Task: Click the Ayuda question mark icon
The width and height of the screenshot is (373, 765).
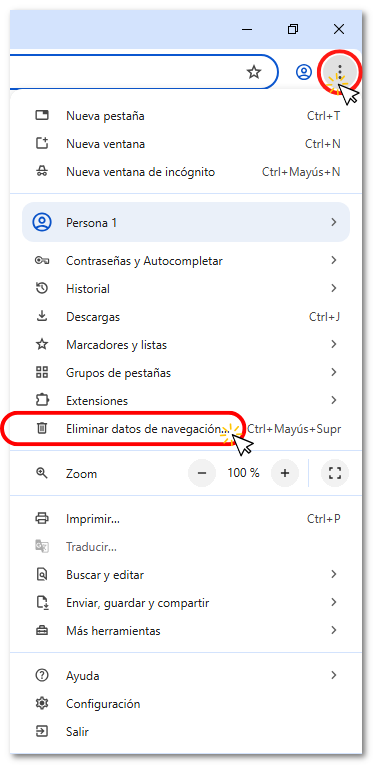Action: coord(42,676)
